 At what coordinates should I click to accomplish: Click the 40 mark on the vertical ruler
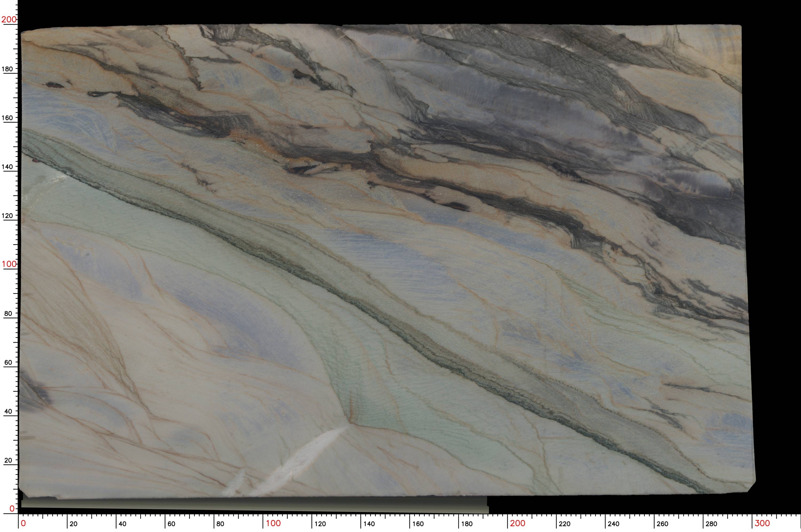pyautogui.click(x=8, y=411)
